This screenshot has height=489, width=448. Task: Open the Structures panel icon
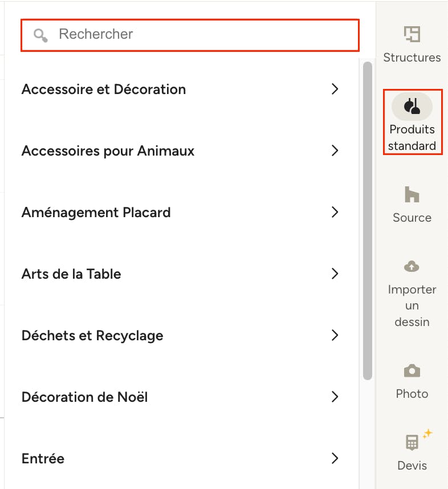click(x=412, y=34)
